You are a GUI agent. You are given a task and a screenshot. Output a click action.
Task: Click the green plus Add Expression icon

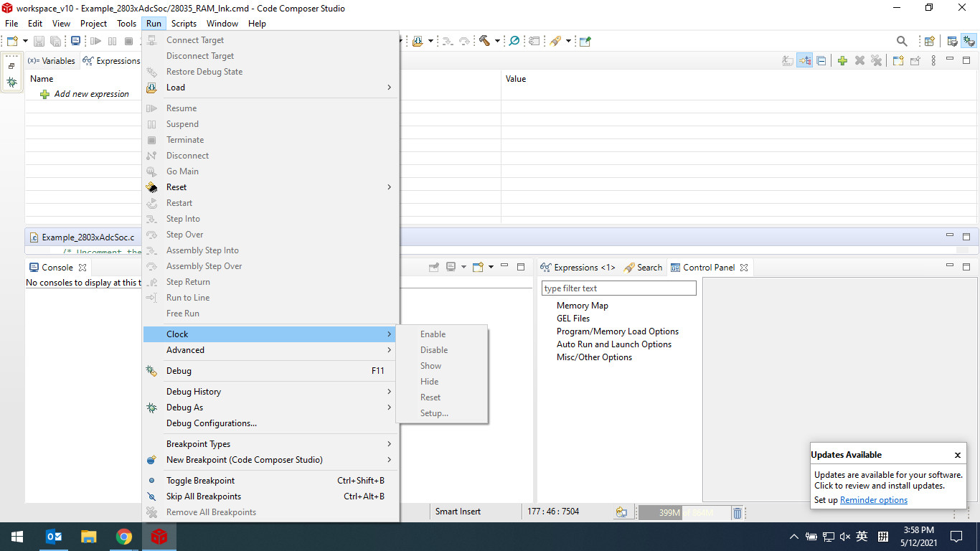click(842, 61)
